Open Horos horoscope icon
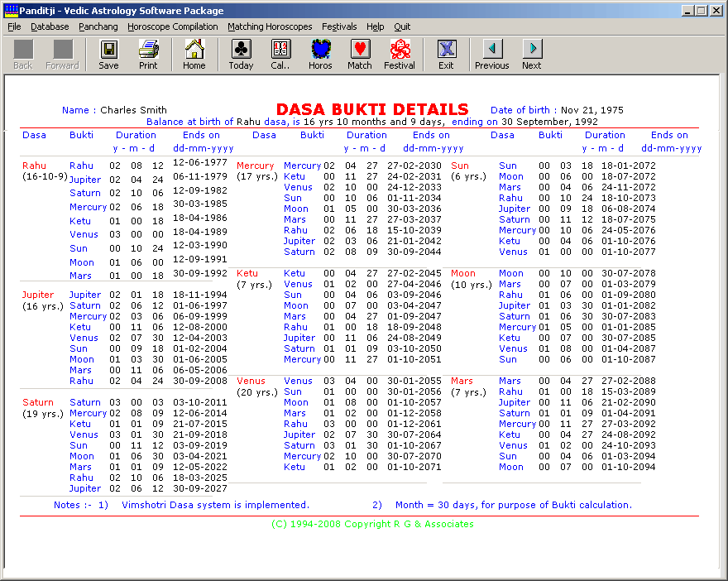The width and height of the screenshot is (728, 581). [320, 50]
